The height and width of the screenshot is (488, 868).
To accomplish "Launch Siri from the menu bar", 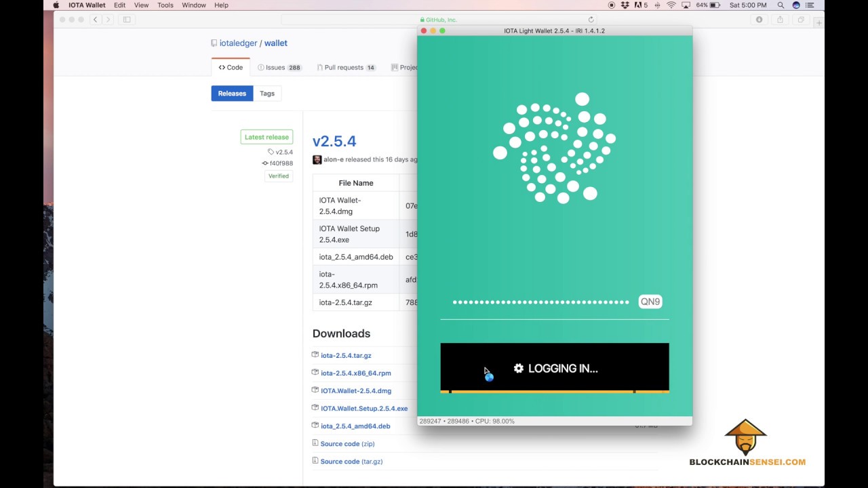I will [796, 5].
